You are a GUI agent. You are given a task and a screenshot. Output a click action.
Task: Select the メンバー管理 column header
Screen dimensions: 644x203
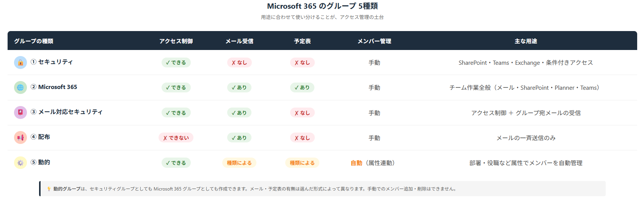tap(374, 41)
